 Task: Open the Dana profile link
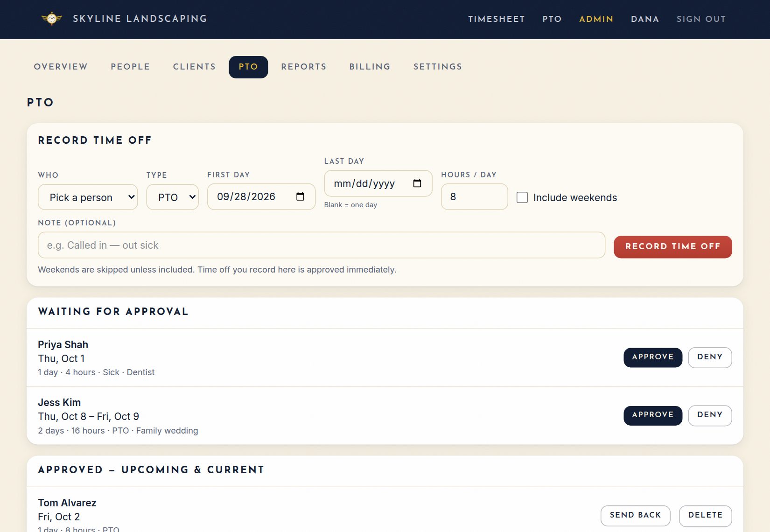[x=645, y=19]
